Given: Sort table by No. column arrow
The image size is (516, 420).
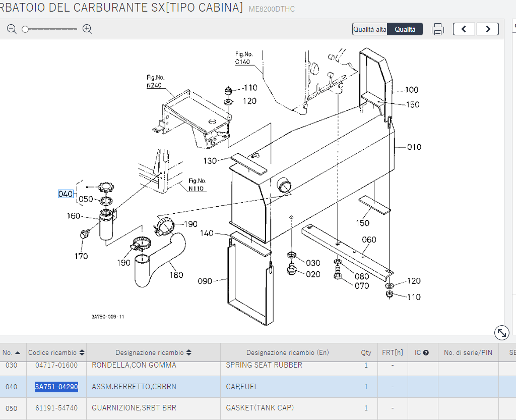Looking at the screenshot, I should click(x=18, y=353).
